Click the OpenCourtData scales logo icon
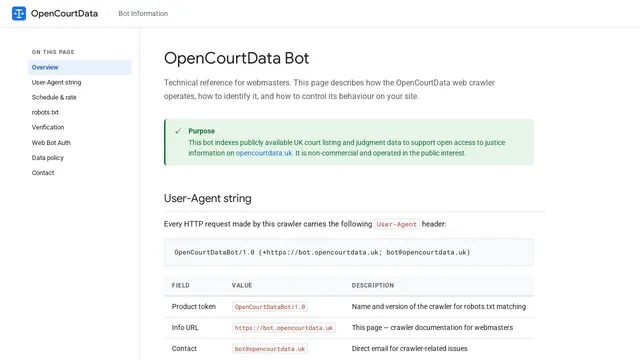 (19, 13)
